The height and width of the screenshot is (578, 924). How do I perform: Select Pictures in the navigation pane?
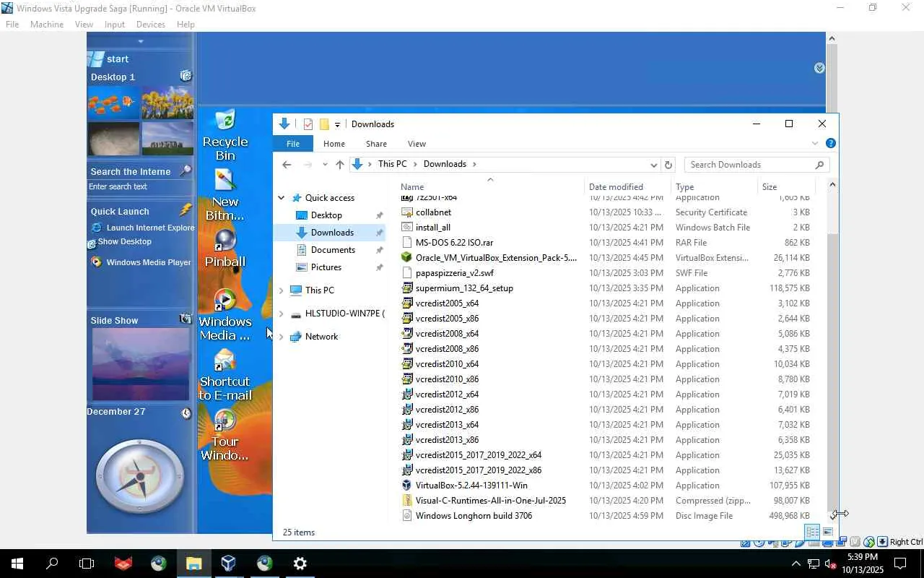pyautogui.click(x=326, y=267)
